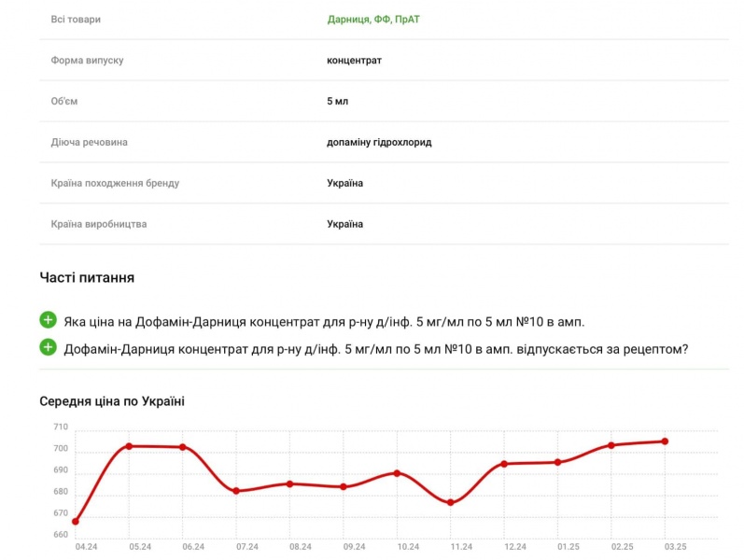The image size is (744, 560).
Task: Click the 02.25 data point on the chart
Action: [611, 445]
